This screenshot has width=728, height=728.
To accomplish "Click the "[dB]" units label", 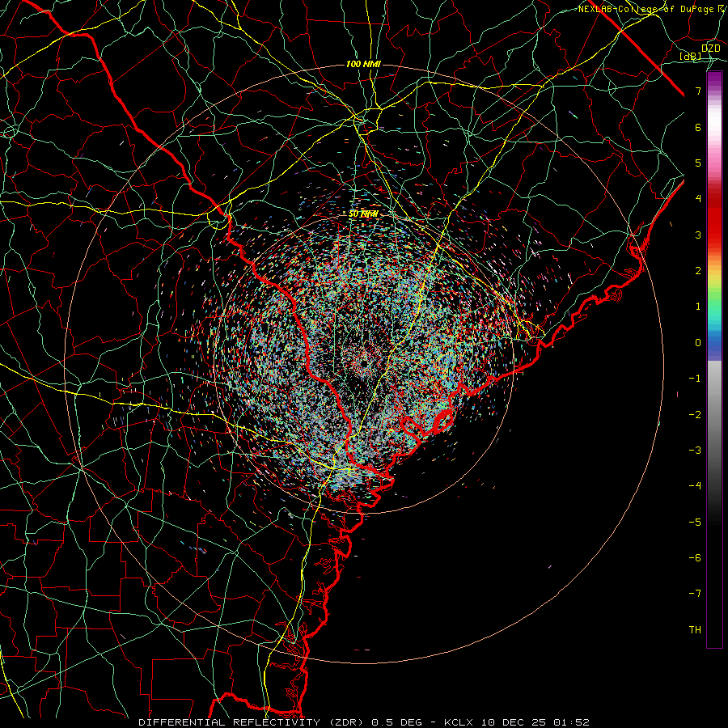I will tap(691, 57).
